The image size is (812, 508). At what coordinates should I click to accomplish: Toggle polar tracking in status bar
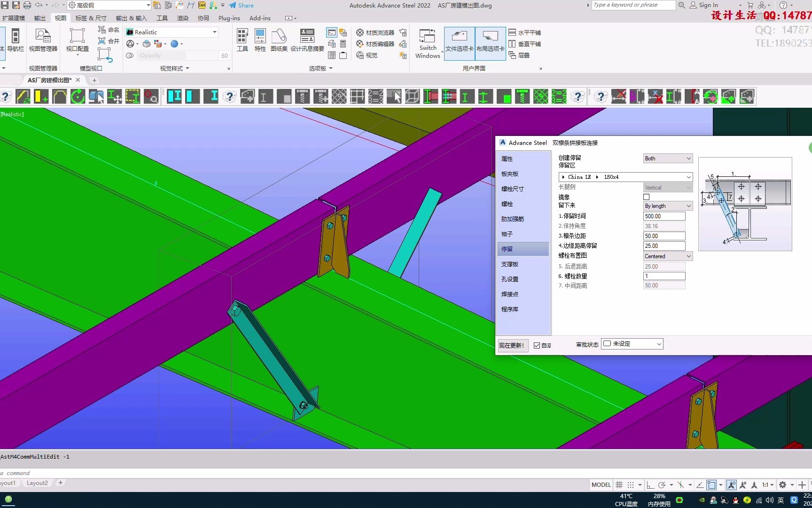point(662,484)
